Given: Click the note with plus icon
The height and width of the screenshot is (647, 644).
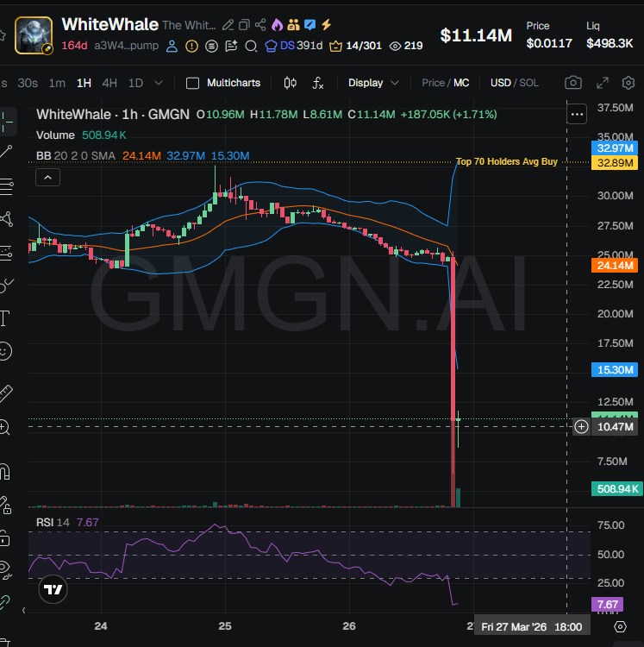Looking at the screenshot, I should click(231, 46).
